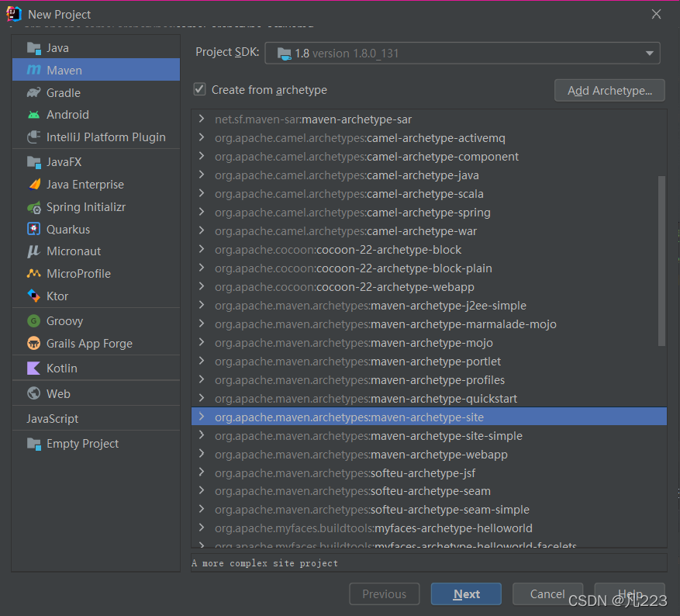This screenshot has width=680, height=616.
Task: Select Gradle project type
Action: pos(96,92)
